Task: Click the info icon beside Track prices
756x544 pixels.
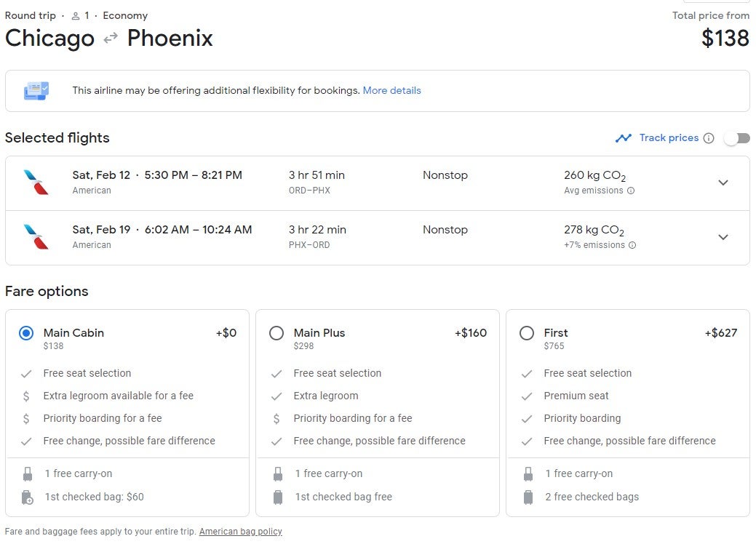Action: (x=708, y=137)
